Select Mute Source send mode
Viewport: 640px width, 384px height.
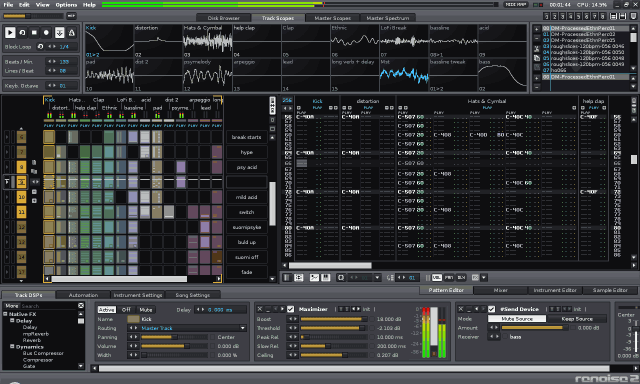click(x=517, y=319)
